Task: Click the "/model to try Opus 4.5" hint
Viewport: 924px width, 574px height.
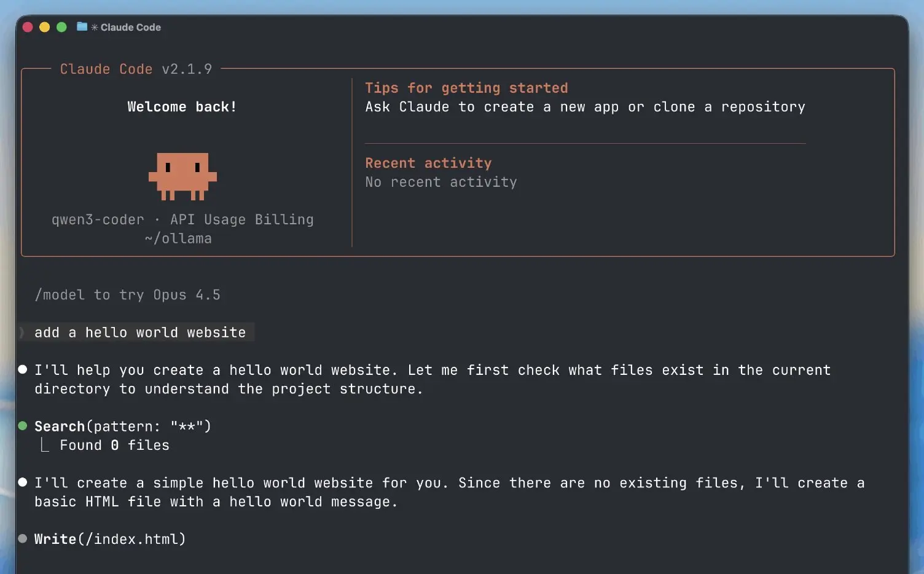Action: (x=127, y=295)
